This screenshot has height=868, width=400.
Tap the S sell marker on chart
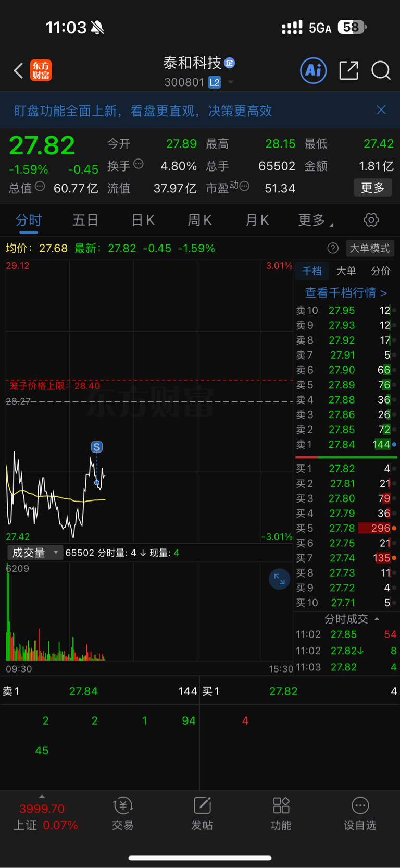pos(96,447)
